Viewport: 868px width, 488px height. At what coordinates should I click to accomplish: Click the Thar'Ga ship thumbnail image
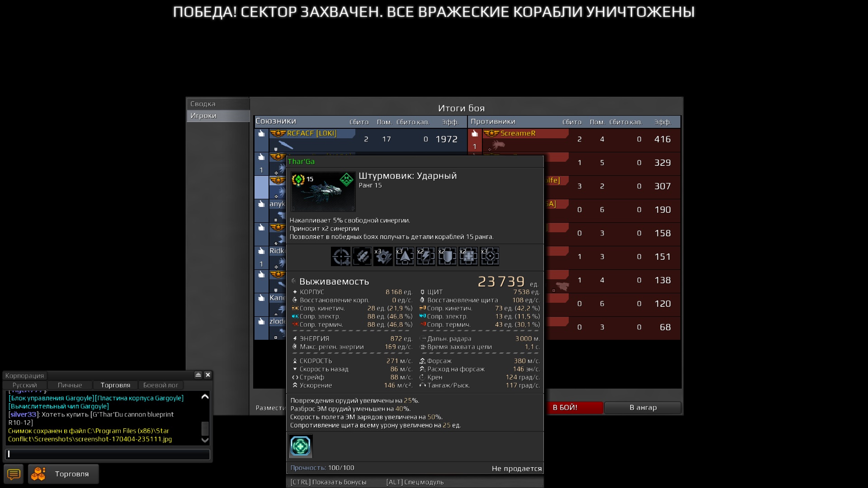click(323, 191)
